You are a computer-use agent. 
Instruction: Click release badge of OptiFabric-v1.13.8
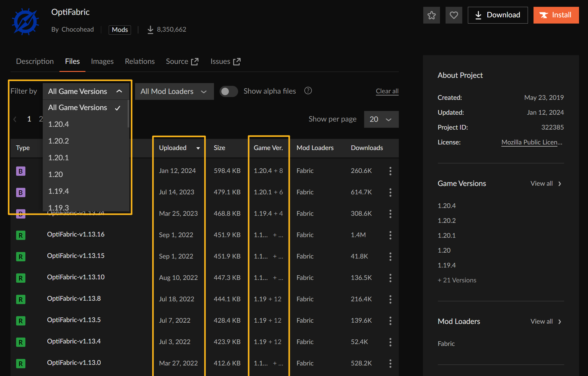tap(21, 299)
